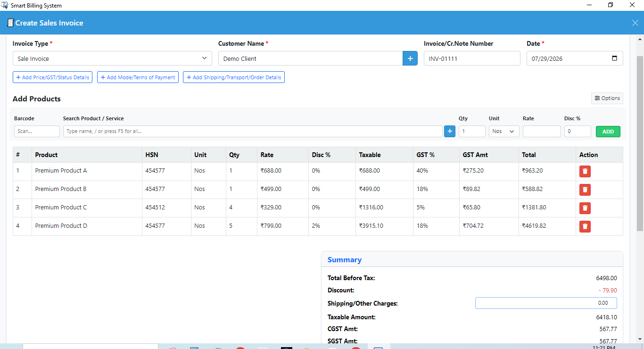Click the Search Product / Service field
The height and width of the screenshot is (349, 644).
(x=253, y=132)
